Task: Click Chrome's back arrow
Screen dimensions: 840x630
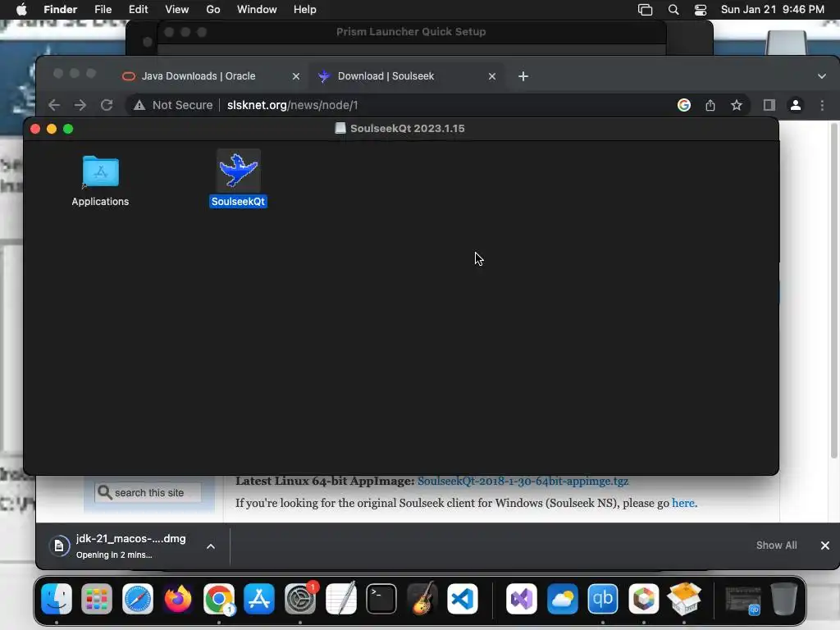Action: pos(54,105)
